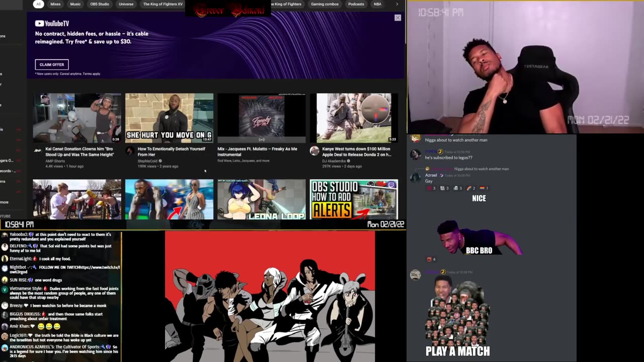This screenshot has height=362, width=644.
Task: Click the "he's subscribed to legos??" message
Action: (x=449, y=157)
